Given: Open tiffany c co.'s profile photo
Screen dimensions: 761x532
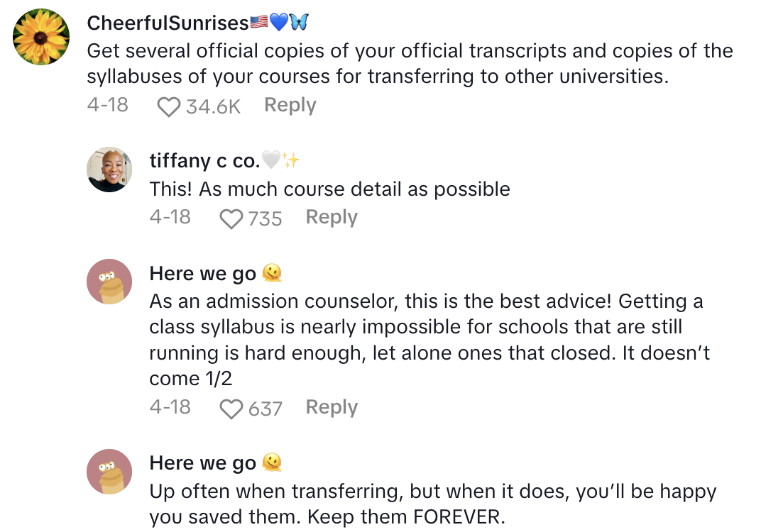Looking at the screenshot, I should (109, 170).
